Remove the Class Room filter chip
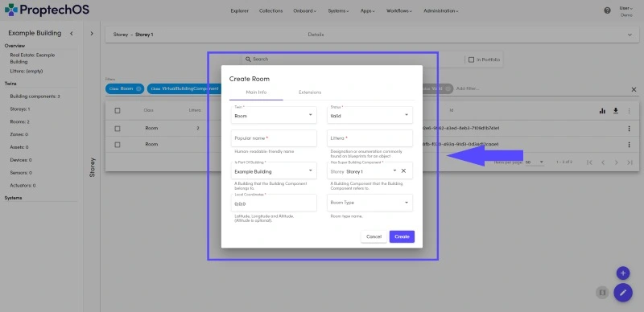This screenshot has width=644, height=312. [138, 88]
